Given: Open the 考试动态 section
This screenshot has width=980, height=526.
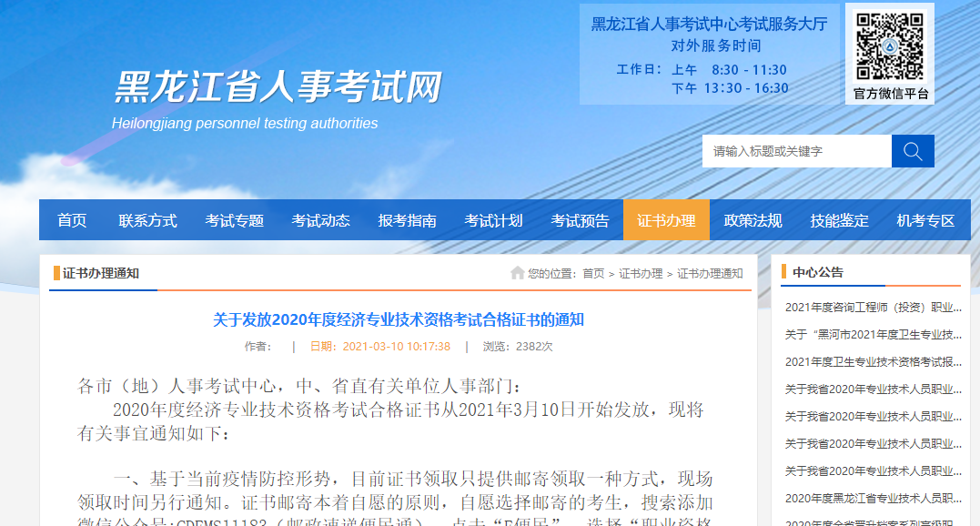Looking at the screenshot, I should [x=320, y=219].
